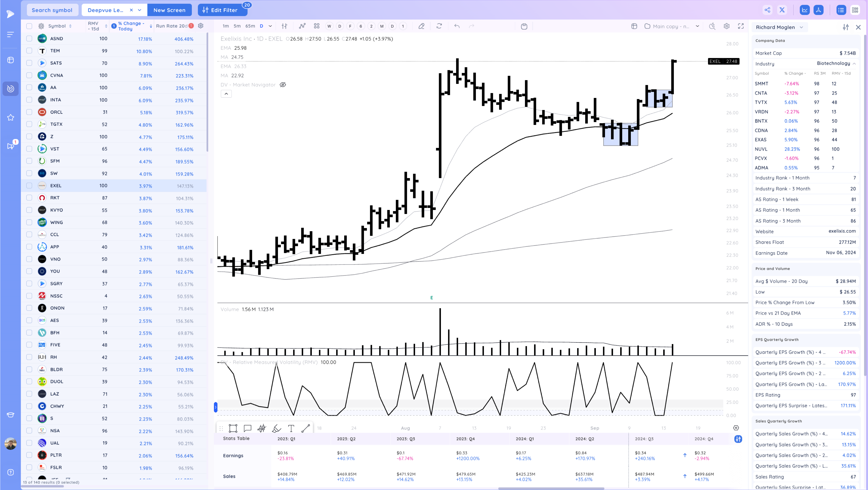Toggle Market Navigator visibility eye icon
Screen dimensions: 868x490
pos(283,85)
